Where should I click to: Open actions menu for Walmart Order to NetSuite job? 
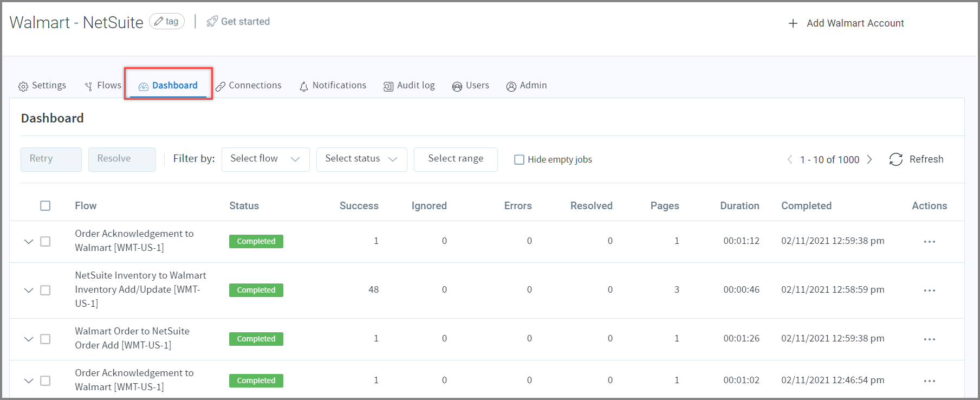[x=930, y=339]
